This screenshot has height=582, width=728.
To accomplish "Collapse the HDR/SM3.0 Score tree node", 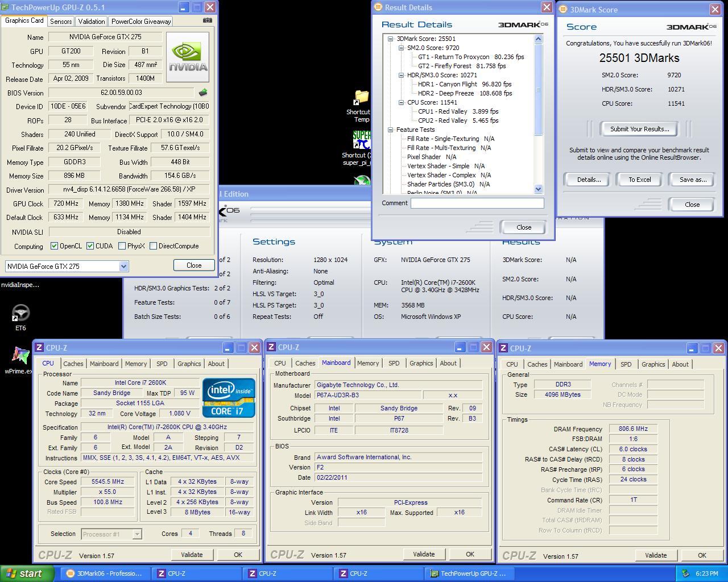I will tap(401, 75).
